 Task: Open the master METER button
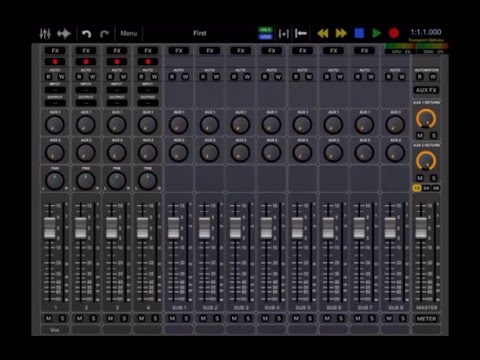[x=426, y=319]
